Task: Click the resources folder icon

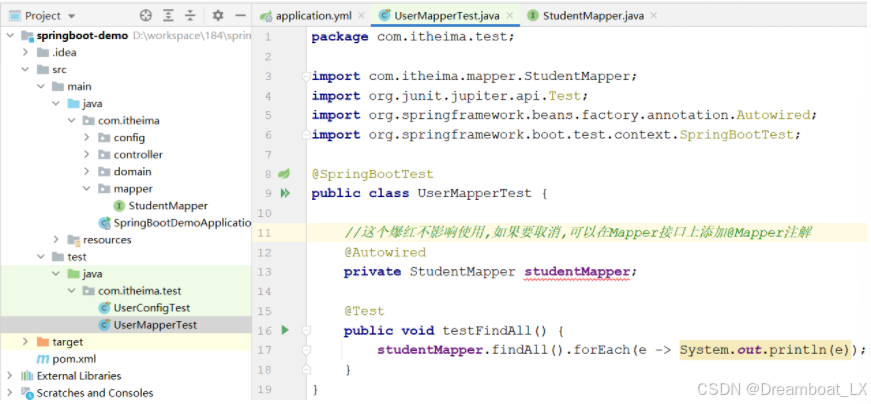Action: point(73,240)
